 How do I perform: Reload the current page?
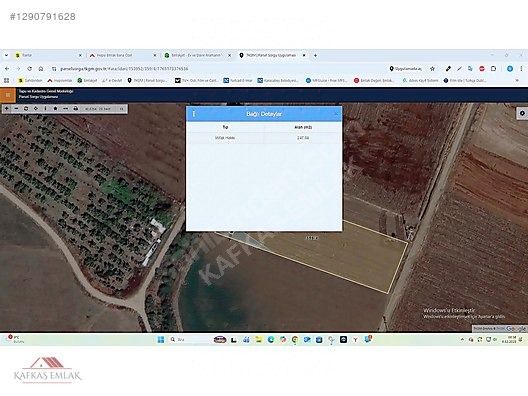(30, 69)
